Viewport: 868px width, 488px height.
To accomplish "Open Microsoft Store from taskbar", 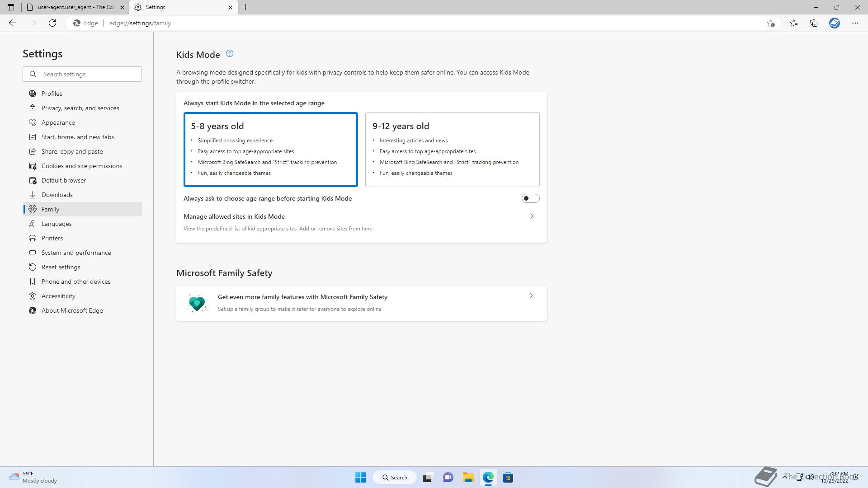I will click(508, 477).
